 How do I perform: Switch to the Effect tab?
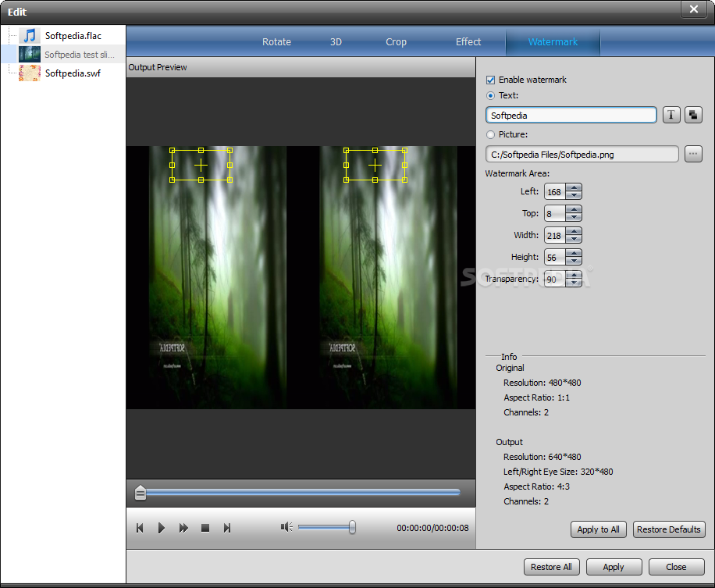click(468, 42)
